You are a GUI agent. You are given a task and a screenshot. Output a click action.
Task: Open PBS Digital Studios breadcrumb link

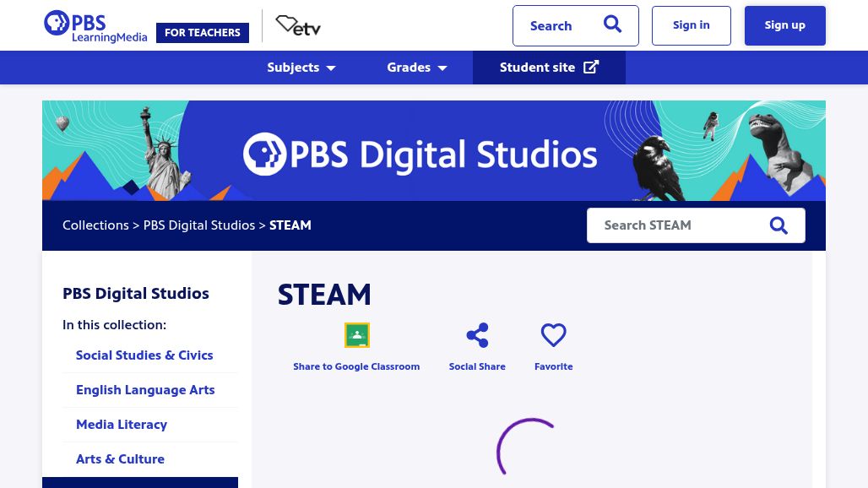199,225
